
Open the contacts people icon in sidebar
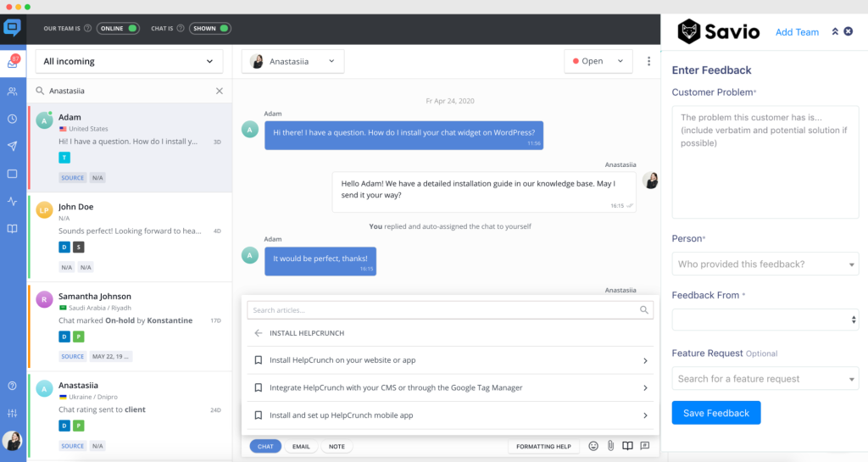click(12, 92)
